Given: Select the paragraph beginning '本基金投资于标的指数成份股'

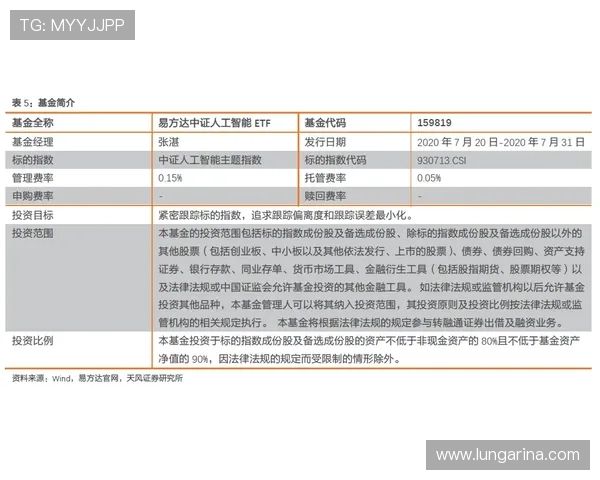Looking at the screenshot, I should click(370, 349).
